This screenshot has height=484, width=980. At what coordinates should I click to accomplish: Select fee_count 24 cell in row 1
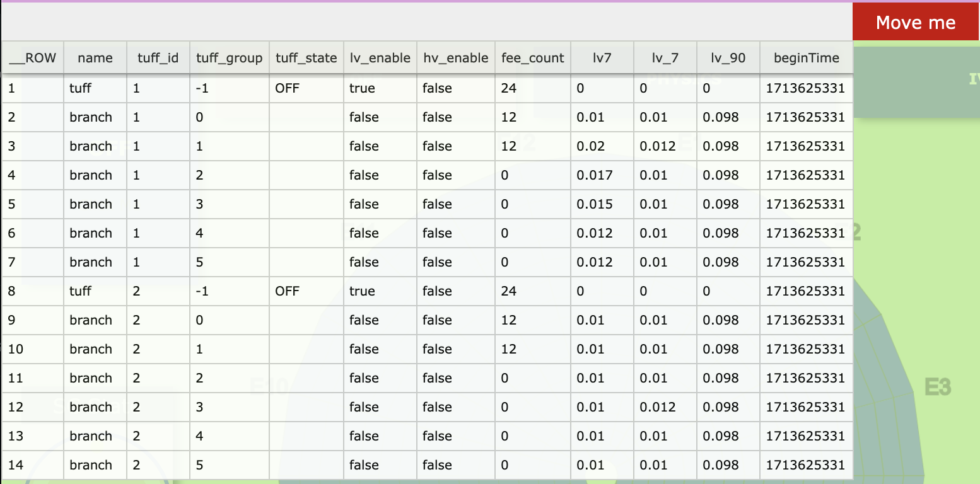(533, 88)
